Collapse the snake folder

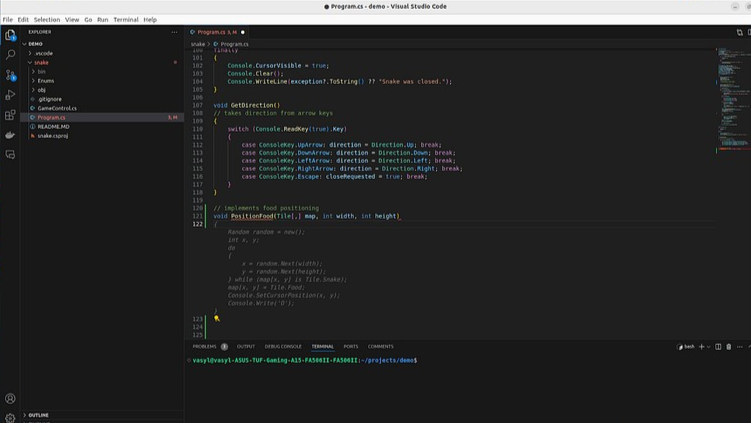click(x=41, y=62)
